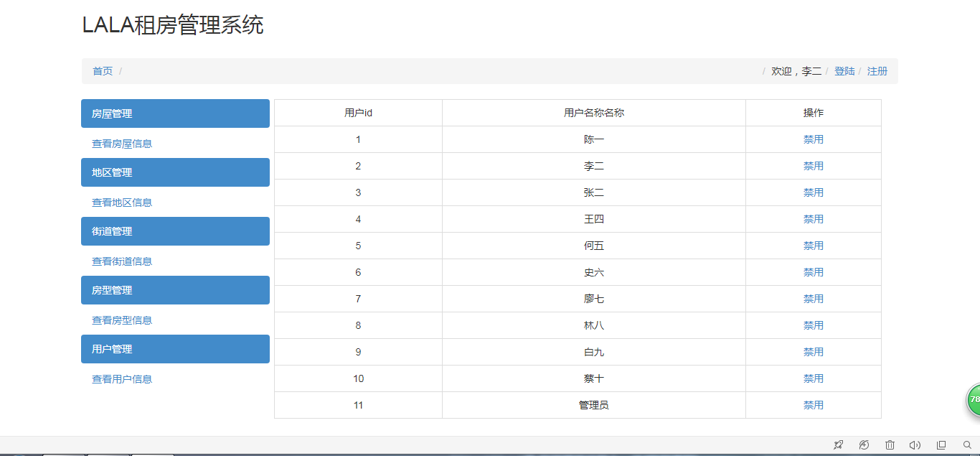The height and width of the screenshot is (456, 980).
Task: Disable user 蔡十 with 禁用
Action: pyautogui.click(x=814, y=378)
